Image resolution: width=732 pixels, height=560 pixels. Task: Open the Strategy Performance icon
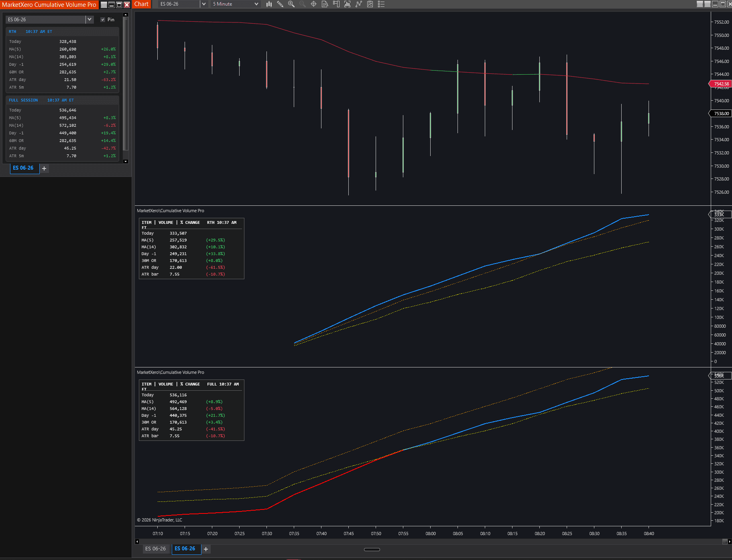(370, 4)
